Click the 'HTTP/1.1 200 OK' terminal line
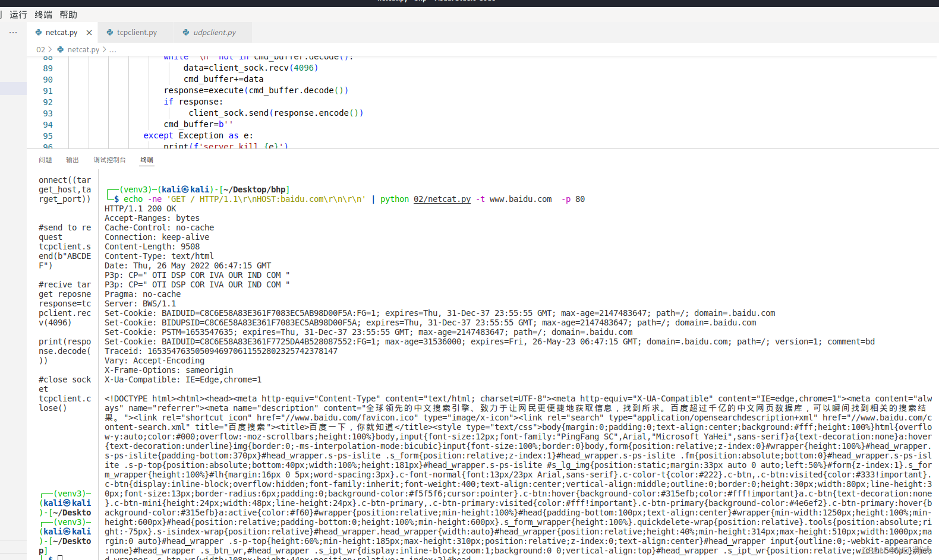Image resolution: width=939 pixels, height=560 pixels. (x=140, y=208)
